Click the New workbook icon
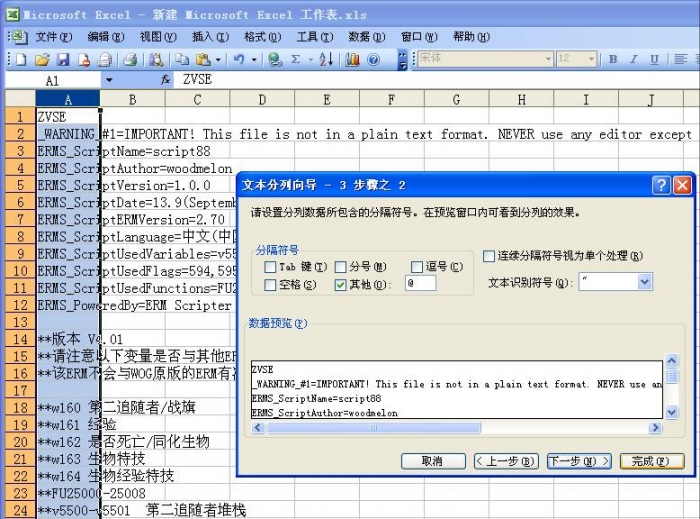 point(21,59)
